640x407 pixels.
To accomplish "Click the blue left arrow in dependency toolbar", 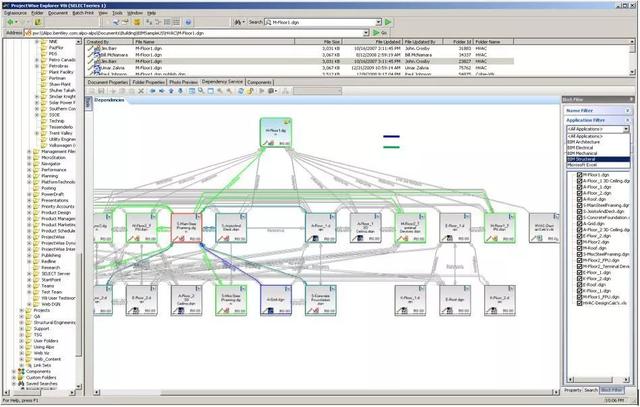I will tap(152, 91).
